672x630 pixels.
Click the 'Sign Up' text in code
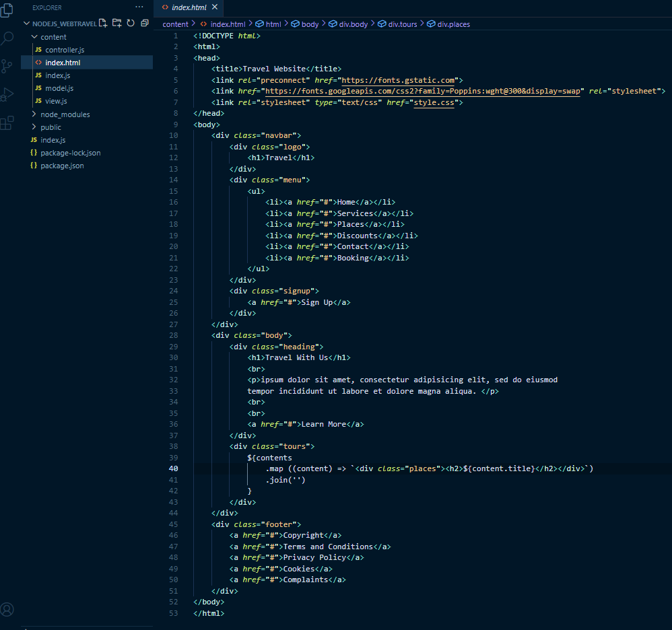pos(316,302)
